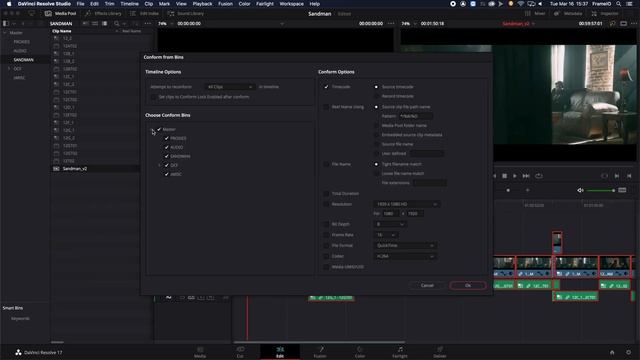Enable the Reel Name Using checkbox
The height and width of the screenshot is (360, 640).
(x=326, y=107)
